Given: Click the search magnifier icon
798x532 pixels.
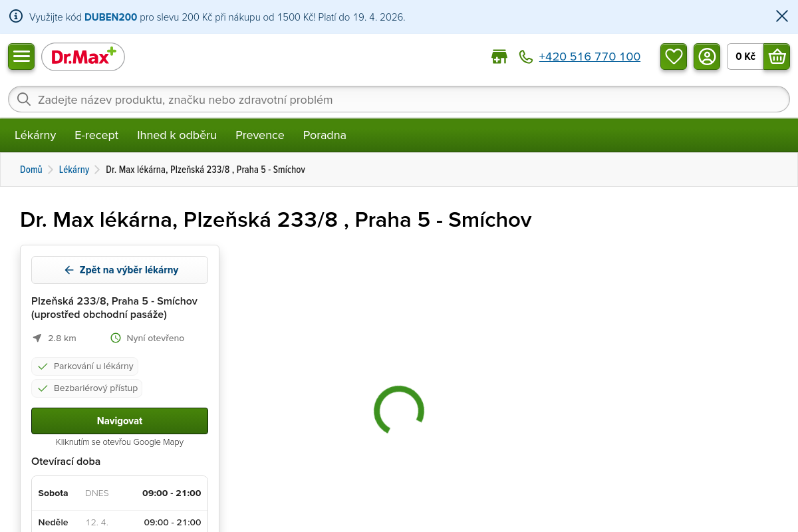Looking at the screenshot, I should [24, 100].
